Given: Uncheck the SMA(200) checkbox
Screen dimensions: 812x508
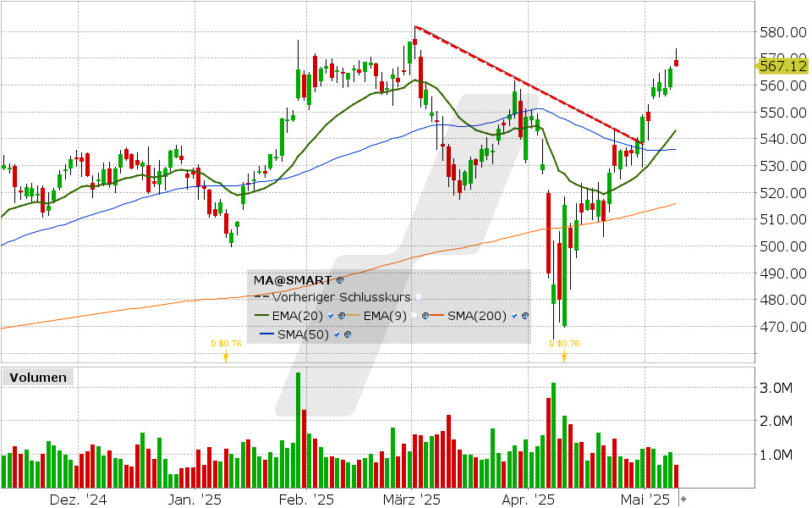Looking at the screenshot, I should tap(514, 316).
